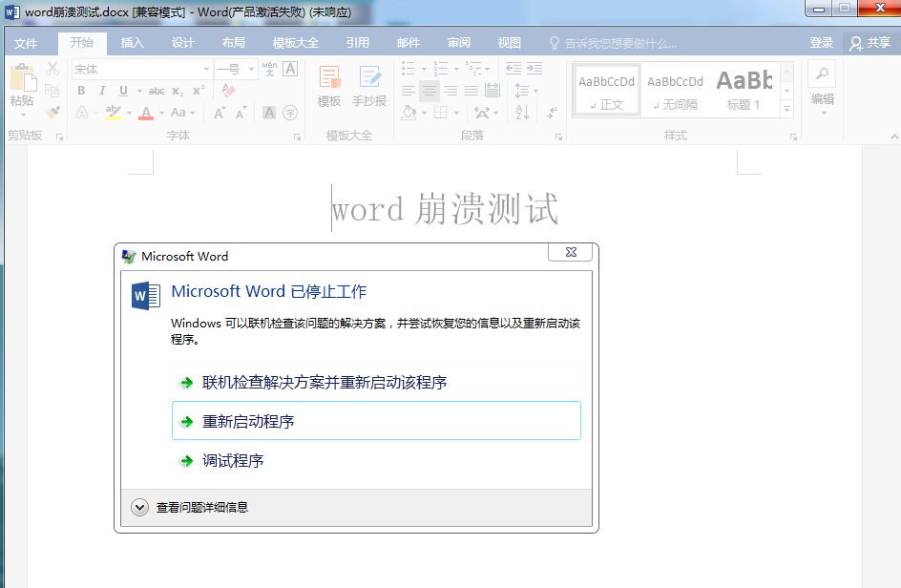
Task: Switch to the 设计 tab
Action: pos(182,43)
